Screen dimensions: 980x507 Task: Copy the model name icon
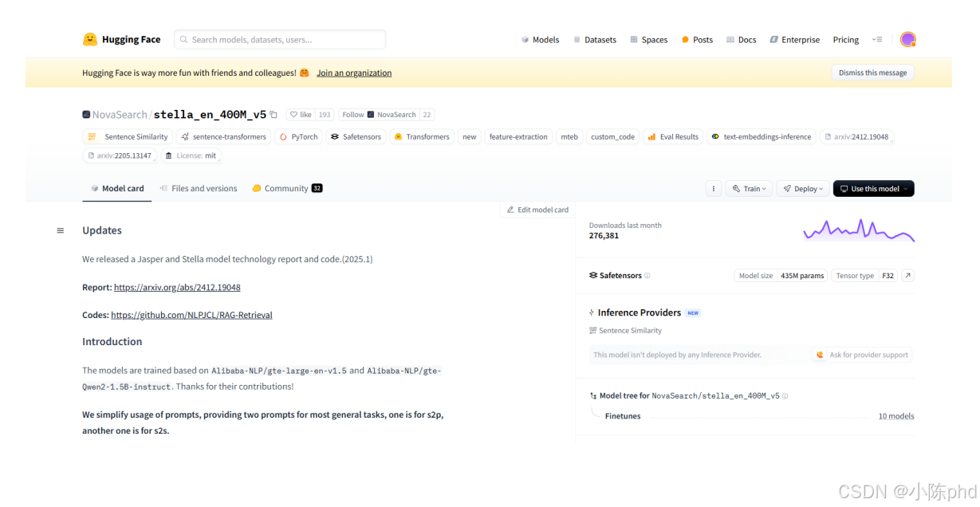click(x=274, y=115)
